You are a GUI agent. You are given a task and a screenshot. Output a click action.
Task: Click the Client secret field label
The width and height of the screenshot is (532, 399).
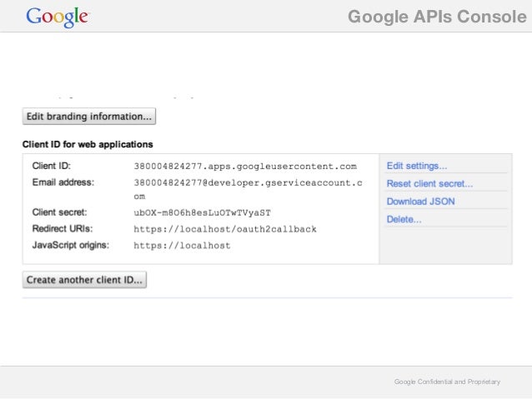click(60, 212)
